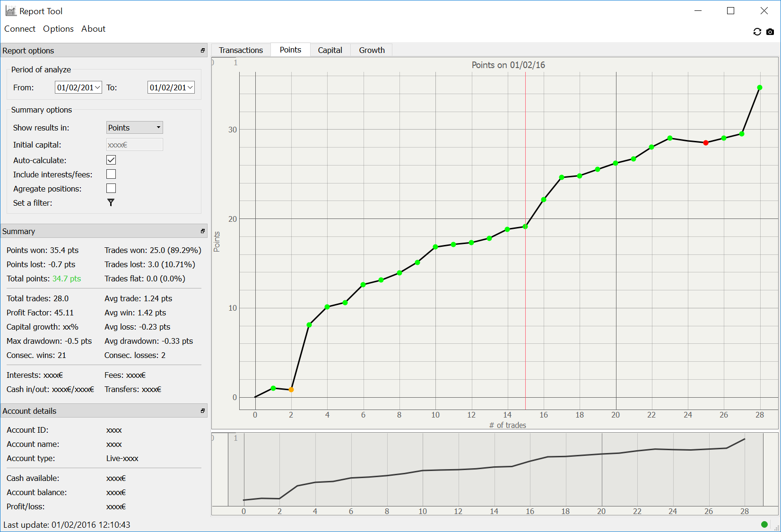The width and height of the screenshot is (781, 532).
Task: Click the green connection status indicator
Action: (764, 524)
